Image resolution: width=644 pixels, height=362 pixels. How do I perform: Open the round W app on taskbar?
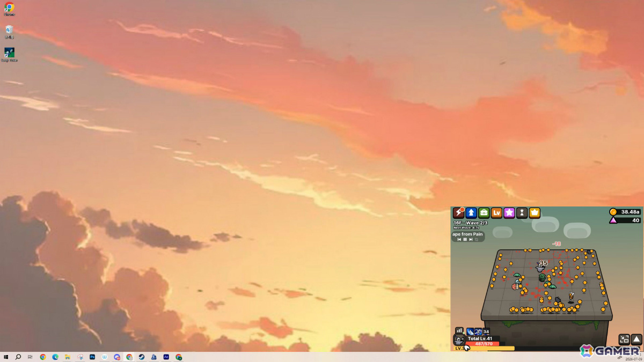[x=105, y=357]
